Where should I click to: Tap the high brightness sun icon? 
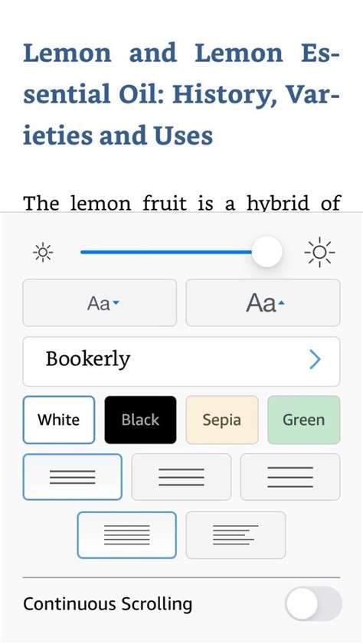click(319, 252)
